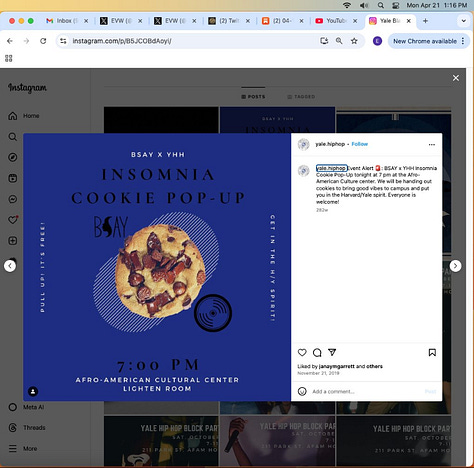
Task: Open yale.hiphop profile from post header
Action: (330, 144)
